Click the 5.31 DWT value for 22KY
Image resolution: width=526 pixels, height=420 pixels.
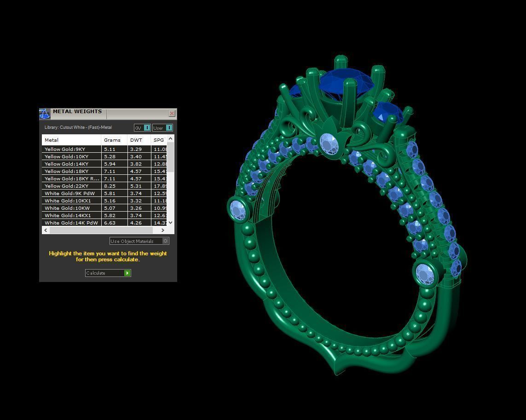[x=136, y=186]
